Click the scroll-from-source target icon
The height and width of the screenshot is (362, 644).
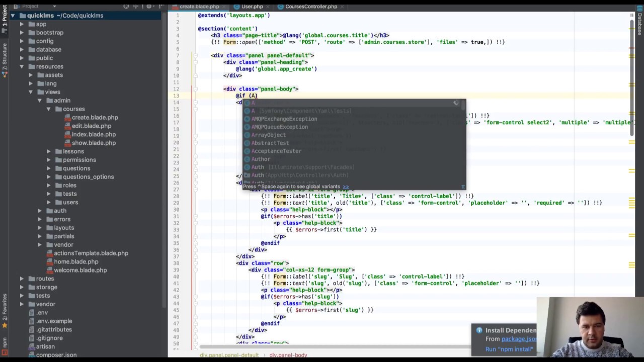[x=126, y=7]
